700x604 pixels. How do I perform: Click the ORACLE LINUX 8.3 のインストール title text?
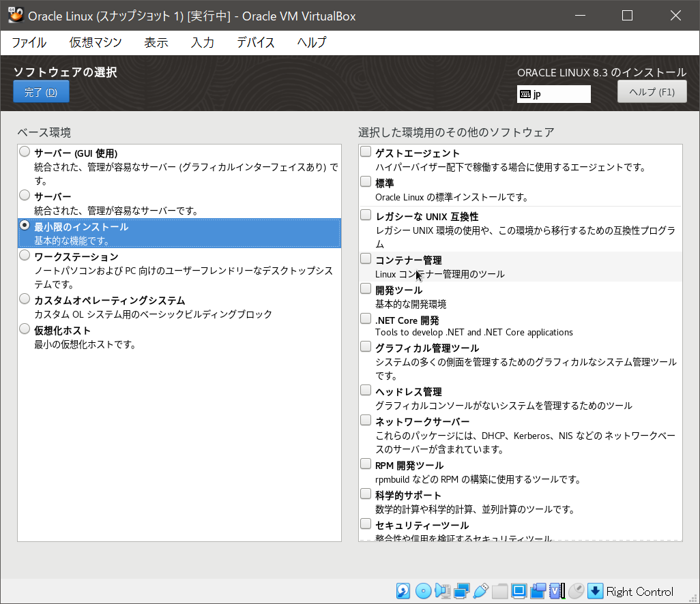(602, 72)
